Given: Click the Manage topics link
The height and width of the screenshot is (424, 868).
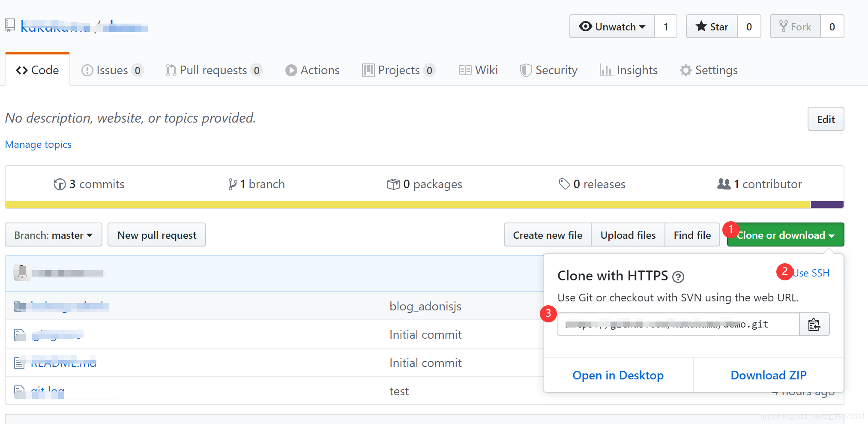Looking at the screenshot, I should tap(38, 144).
